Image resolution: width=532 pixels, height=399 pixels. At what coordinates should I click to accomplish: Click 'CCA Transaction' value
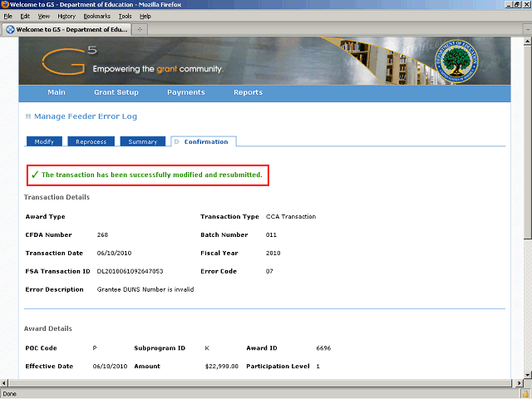pyautogui.click(x=291, y=216)
